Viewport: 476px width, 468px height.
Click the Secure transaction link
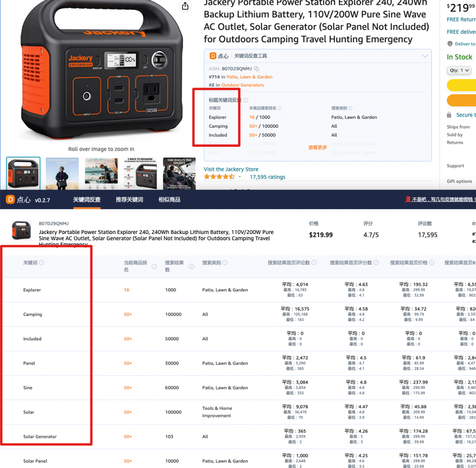466,115
